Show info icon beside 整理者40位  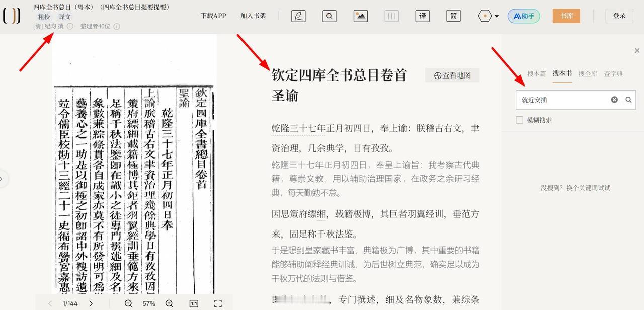tap(117, 26)
